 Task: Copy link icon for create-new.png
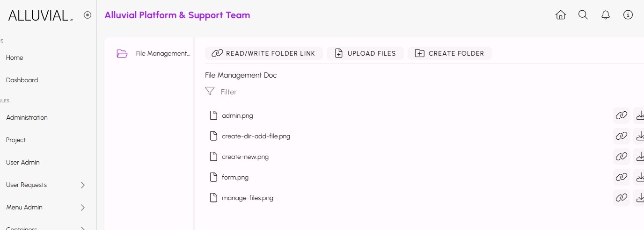(621, 157)
